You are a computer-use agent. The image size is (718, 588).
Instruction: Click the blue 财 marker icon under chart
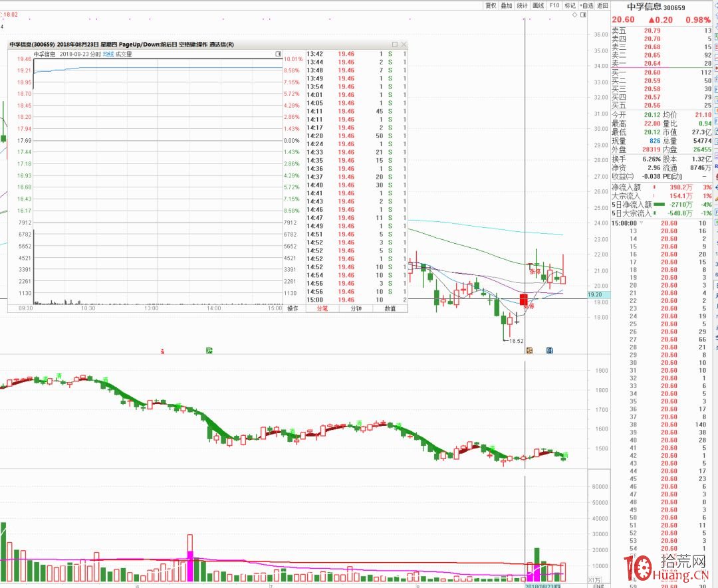tap(550, 351)
